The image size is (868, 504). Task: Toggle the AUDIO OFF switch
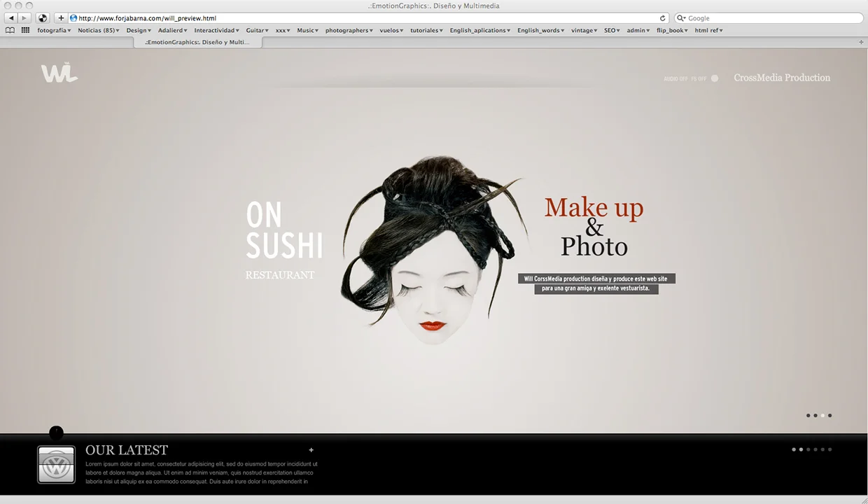pyautogui.click(x=675, y=79)
